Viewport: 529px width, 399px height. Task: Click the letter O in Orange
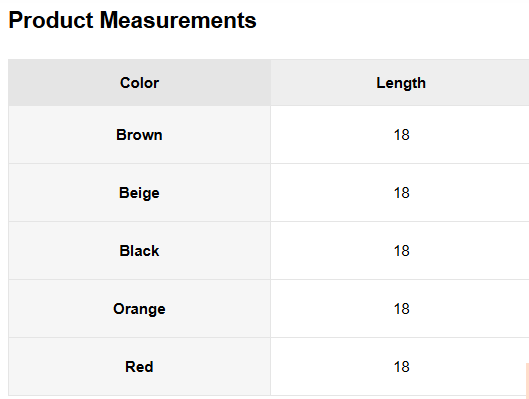119,309
